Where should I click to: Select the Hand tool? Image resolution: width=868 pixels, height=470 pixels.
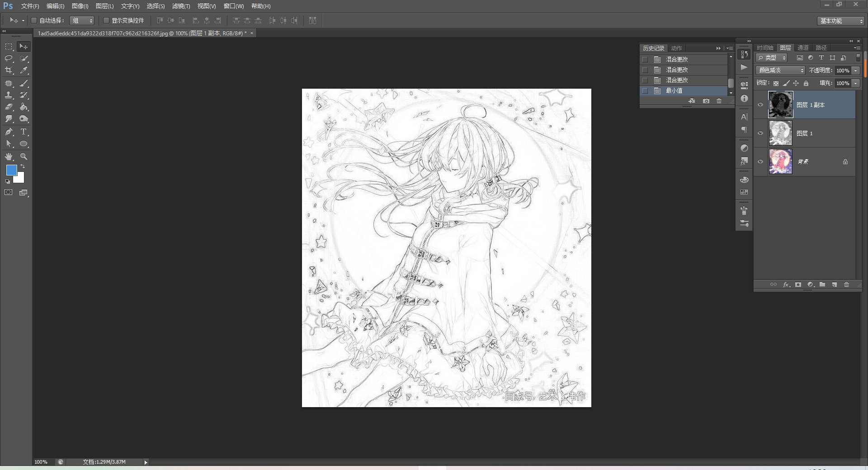9,157
